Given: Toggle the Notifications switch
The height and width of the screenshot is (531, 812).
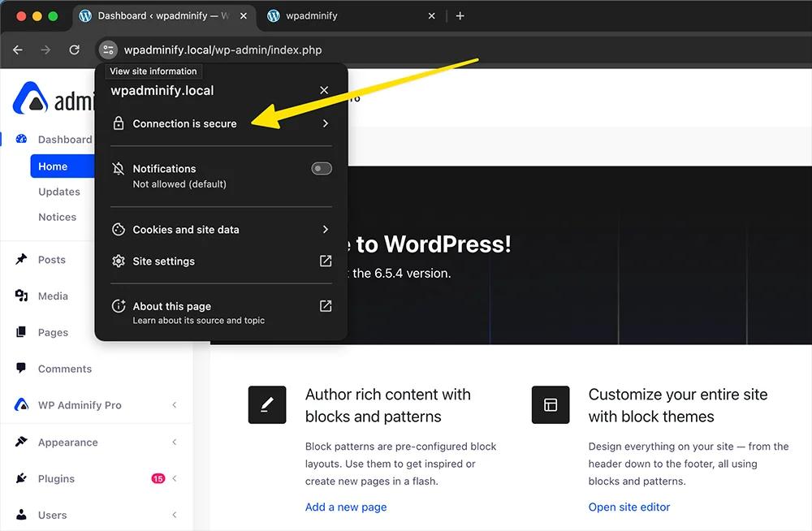Looking at the screenshot, I should [321, 168].
